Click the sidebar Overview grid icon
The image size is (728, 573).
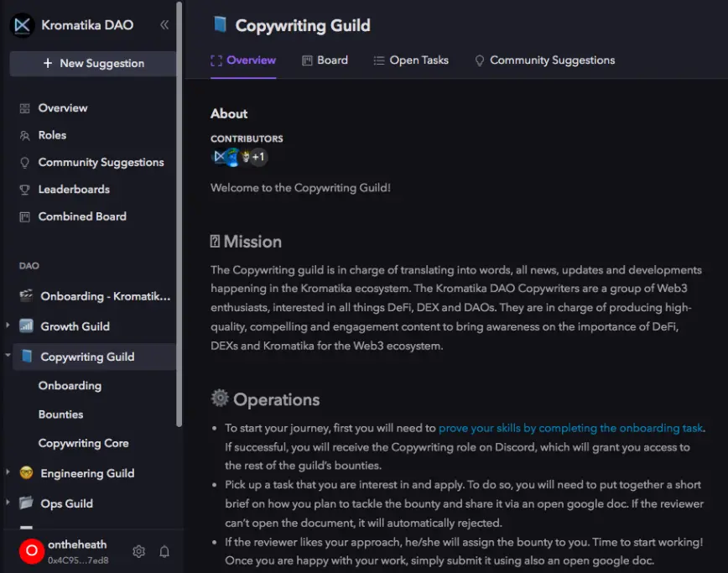point(24,109)
